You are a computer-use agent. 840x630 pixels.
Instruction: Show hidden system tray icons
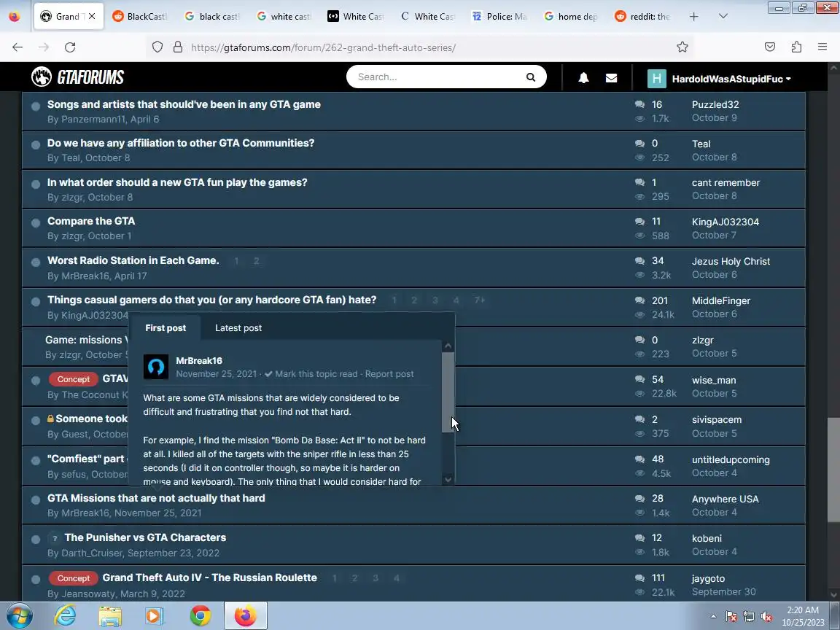[713, 617]
